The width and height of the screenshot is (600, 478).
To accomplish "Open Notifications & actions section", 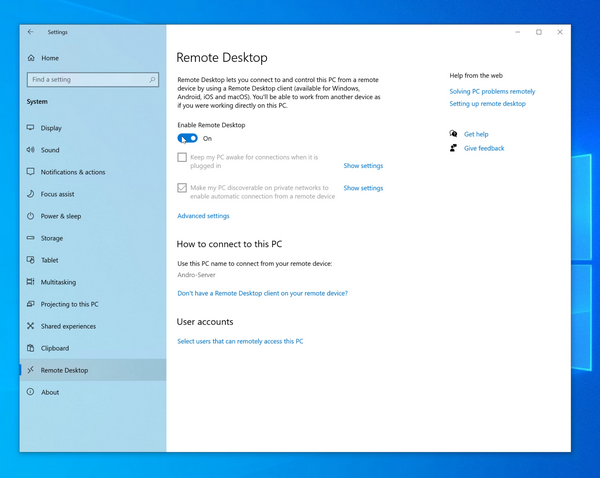I will click(72, 172).
